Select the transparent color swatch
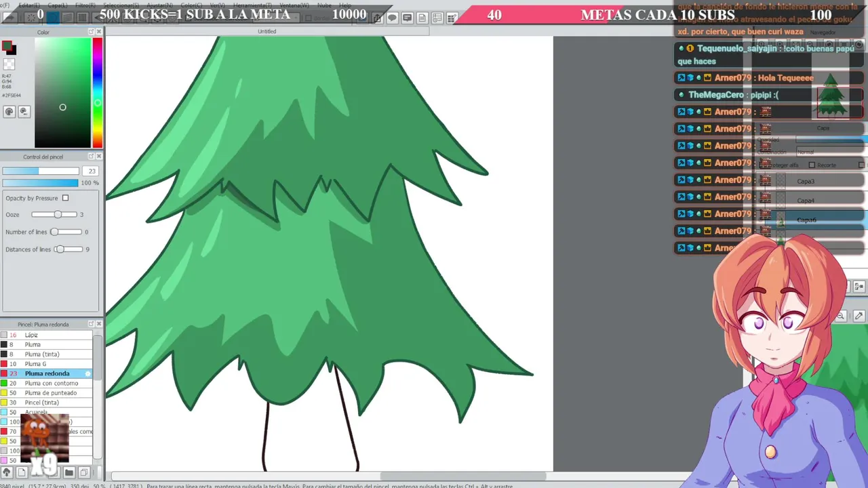The image size is (868, 488). coord(9,64)
